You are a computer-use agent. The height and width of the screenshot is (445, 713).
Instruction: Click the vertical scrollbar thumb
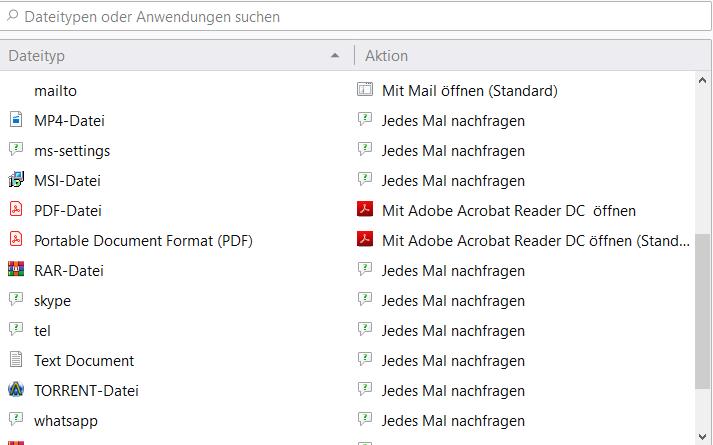tap(702, 310)
